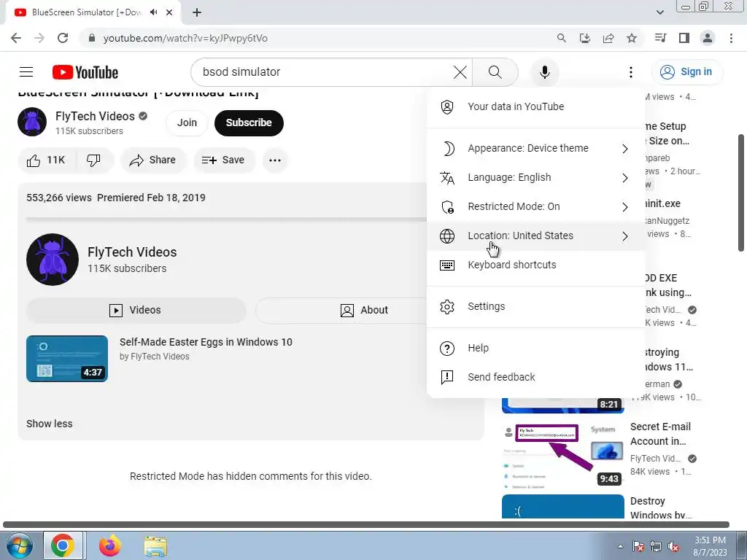Close the settings three-dot menu button
Image resolution: width=747 pixels, height=560 pixels.
click(631, 72)
